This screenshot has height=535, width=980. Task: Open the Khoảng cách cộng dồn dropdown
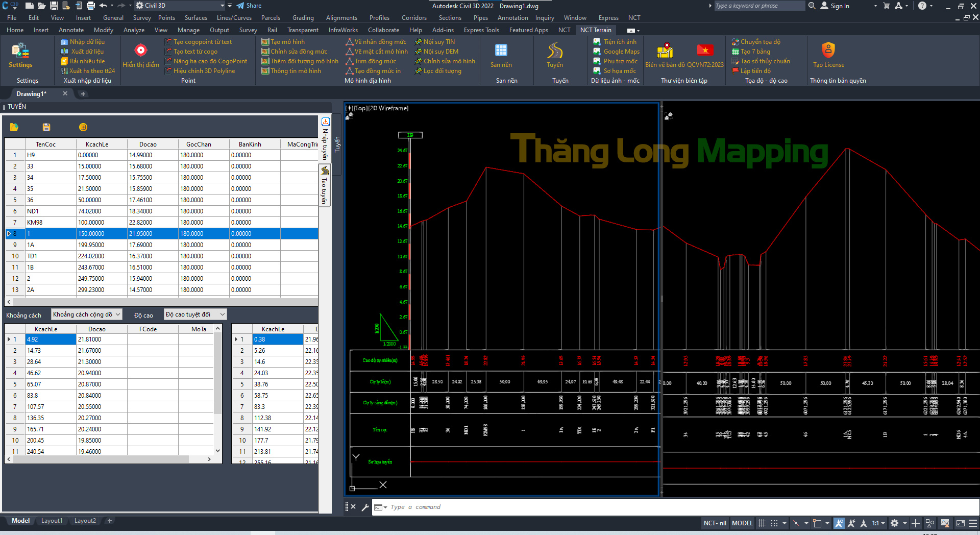point(86,314)
